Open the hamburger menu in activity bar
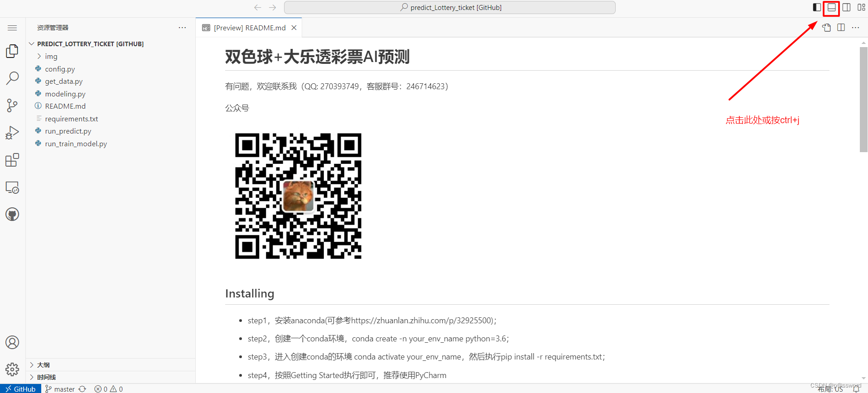 click(12, 28)
